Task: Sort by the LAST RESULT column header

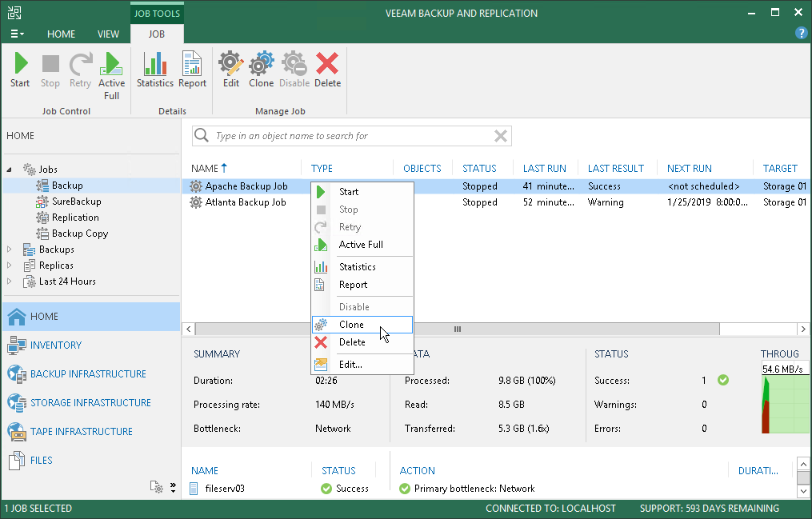Action: click(x=615, y=168)
